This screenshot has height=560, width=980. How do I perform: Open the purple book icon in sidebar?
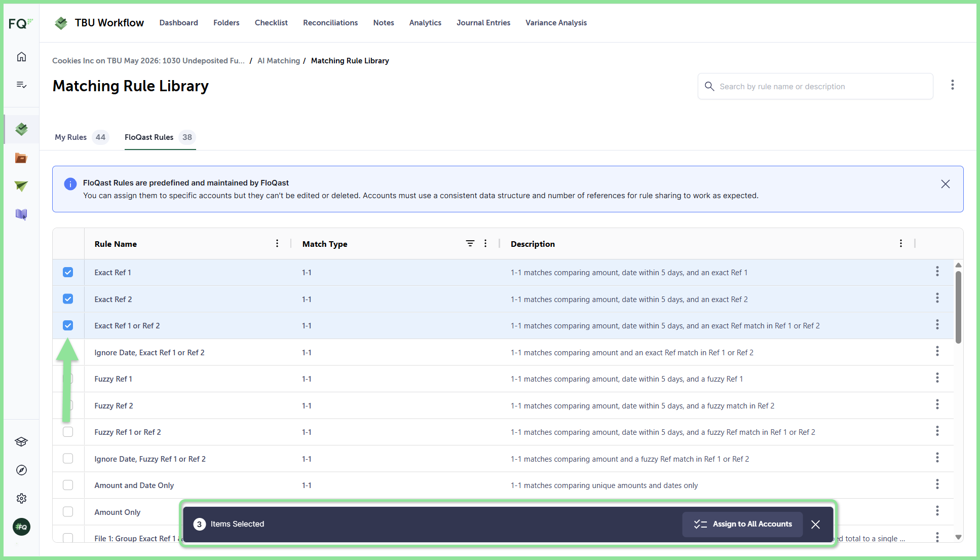pos(21,214)
